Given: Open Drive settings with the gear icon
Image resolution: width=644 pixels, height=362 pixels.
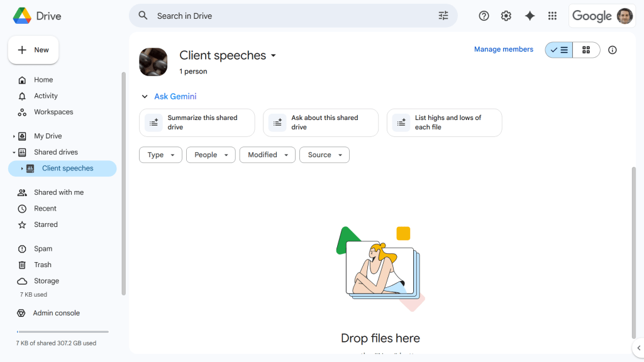Looking at the screenshot, I should point(506,16).
